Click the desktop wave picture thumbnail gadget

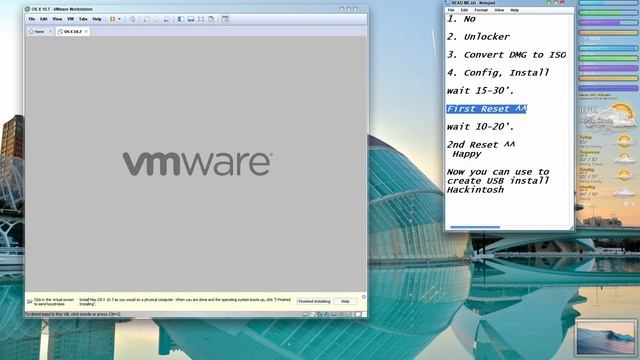click(605, 338)
